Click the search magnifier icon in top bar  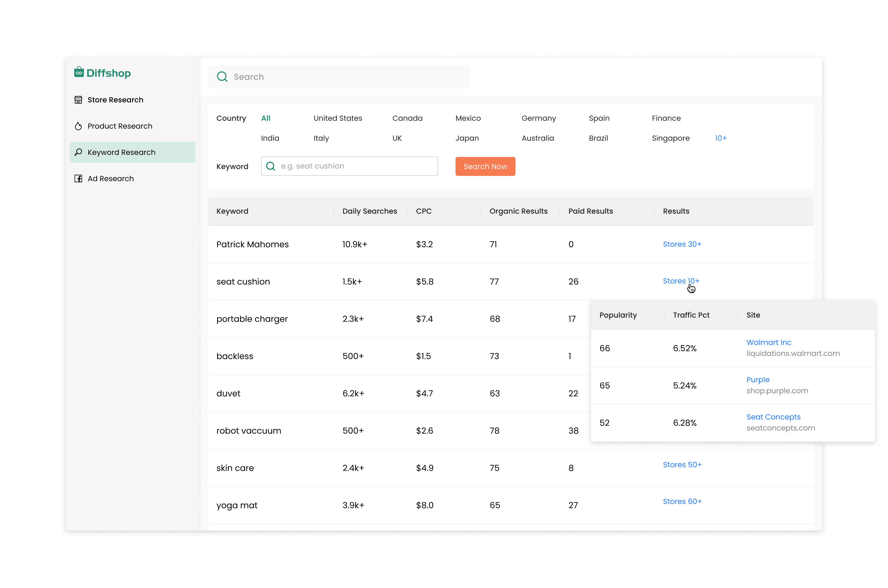pos(223,76)
